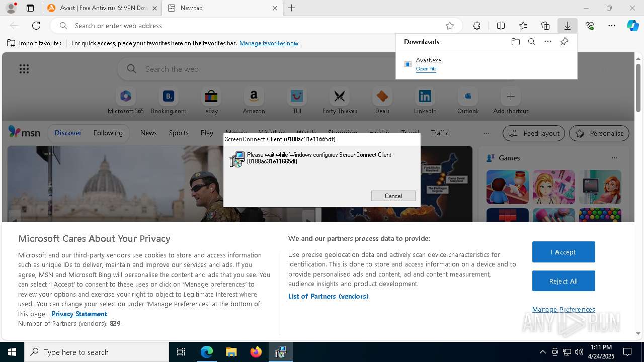Search downloads magnifier icon
This screenshot has height=362, width=644.
point(531,42)
